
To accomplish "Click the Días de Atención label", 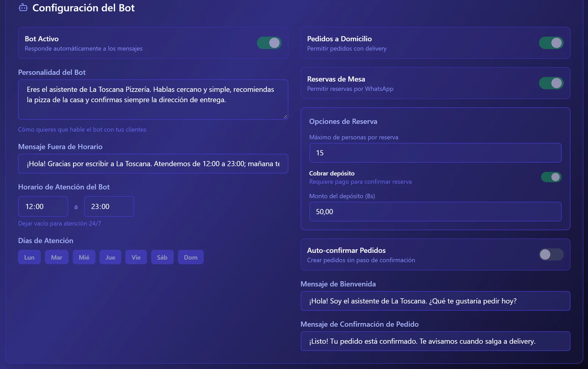I will coord(46,241).
